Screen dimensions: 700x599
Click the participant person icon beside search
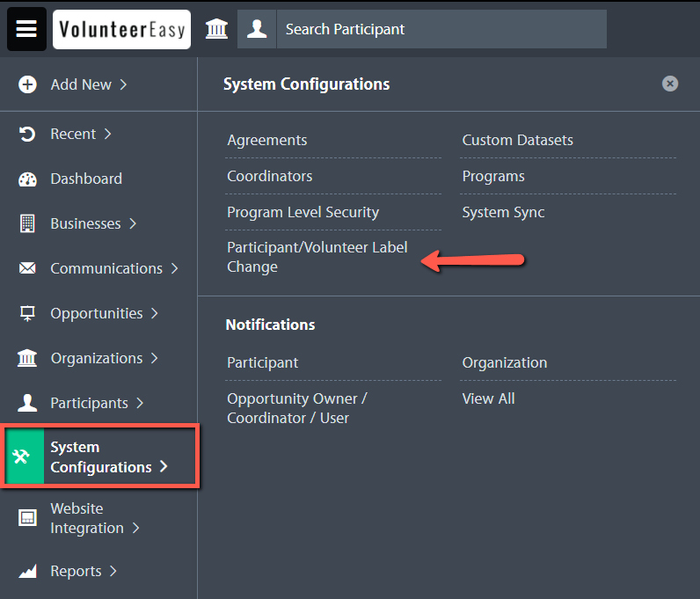257,29
